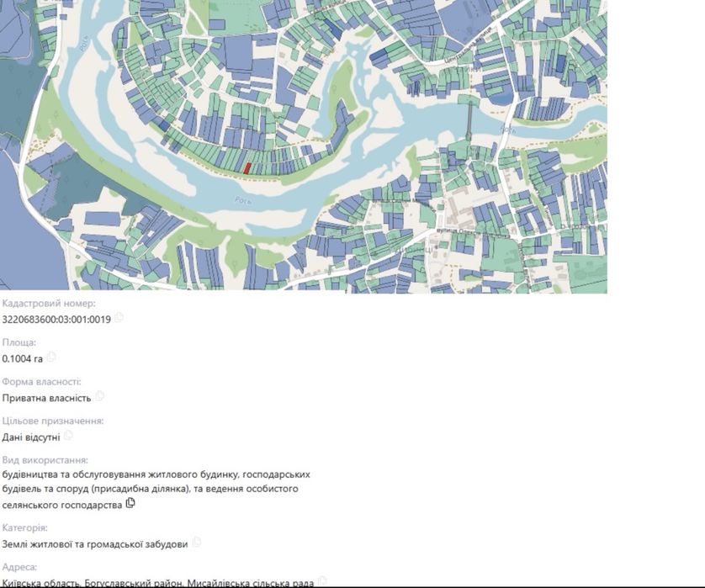
Task: Copy the Землі житлової category value
Action: pos(197,542)
